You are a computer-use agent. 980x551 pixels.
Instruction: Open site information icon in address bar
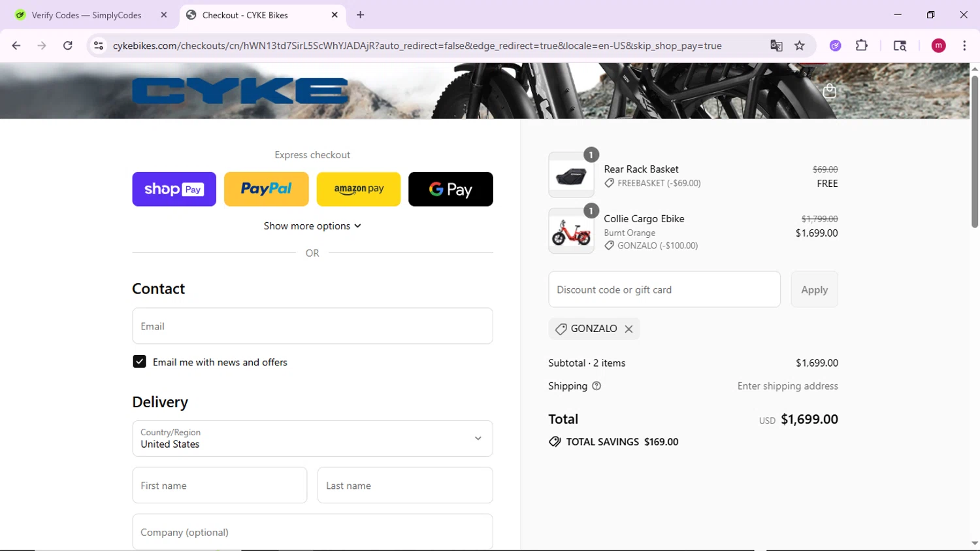[x=99, y=46]
